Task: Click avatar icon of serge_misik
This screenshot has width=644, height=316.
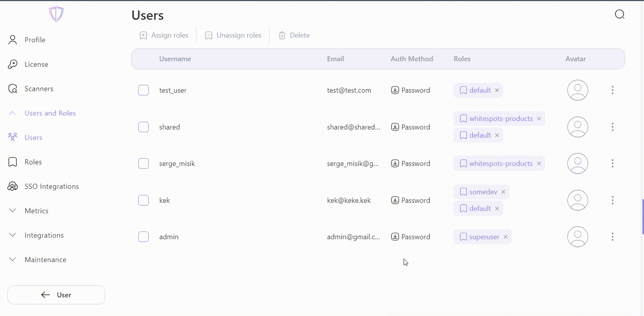Action: [578, 163]
